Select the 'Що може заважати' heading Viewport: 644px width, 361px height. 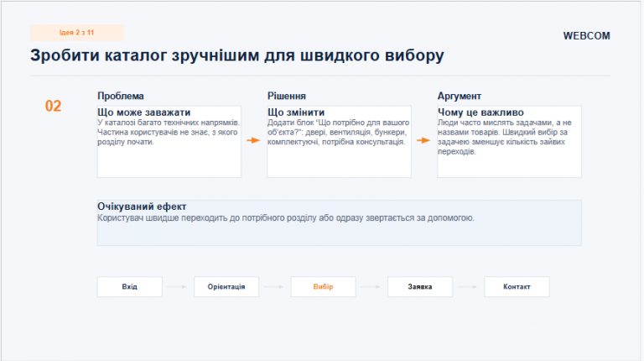143,112
